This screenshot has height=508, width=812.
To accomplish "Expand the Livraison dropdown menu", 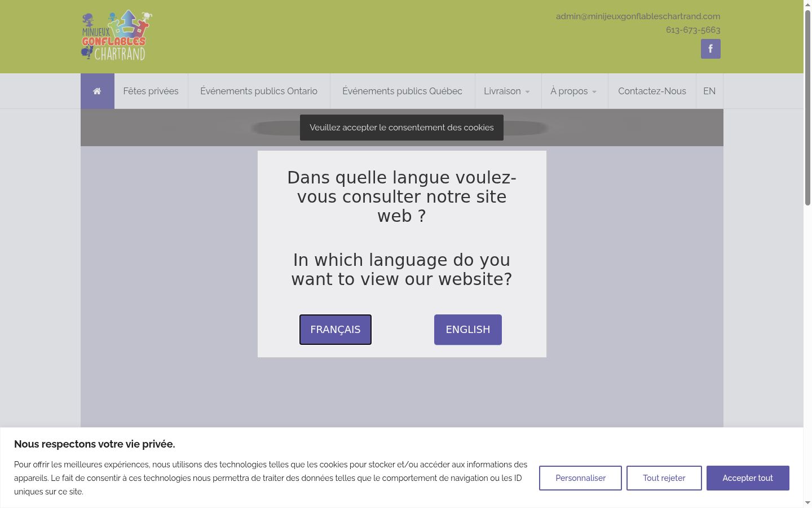I will pos(507,91).
